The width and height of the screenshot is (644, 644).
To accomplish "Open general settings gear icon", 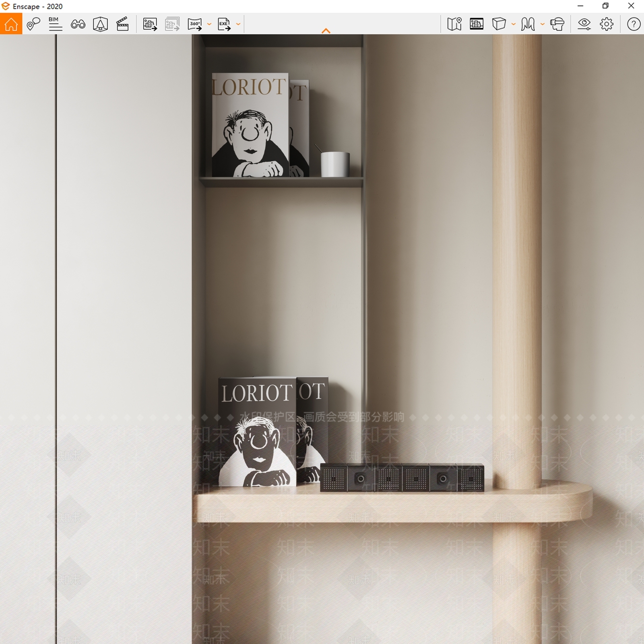I will (x=607, y=24).
